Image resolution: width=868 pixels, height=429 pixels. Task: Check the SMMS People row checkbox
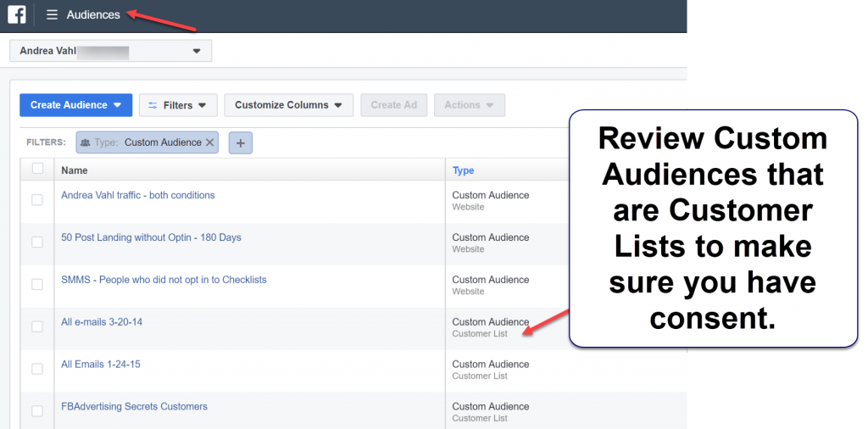point(37,285)
